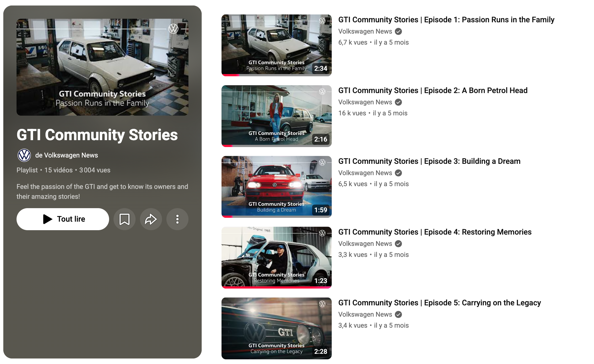Click Volkswagen News under Episode 2
Image resolution: width=594 pixels, height=364 pixels.
pos(365,102)
